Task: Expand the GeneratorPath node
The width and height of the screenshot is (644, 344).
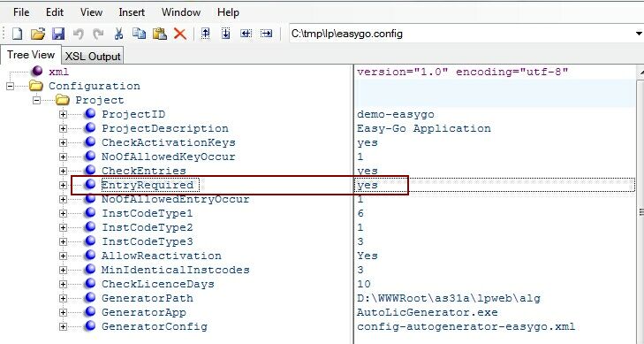Action: click(x=63, y=298)
